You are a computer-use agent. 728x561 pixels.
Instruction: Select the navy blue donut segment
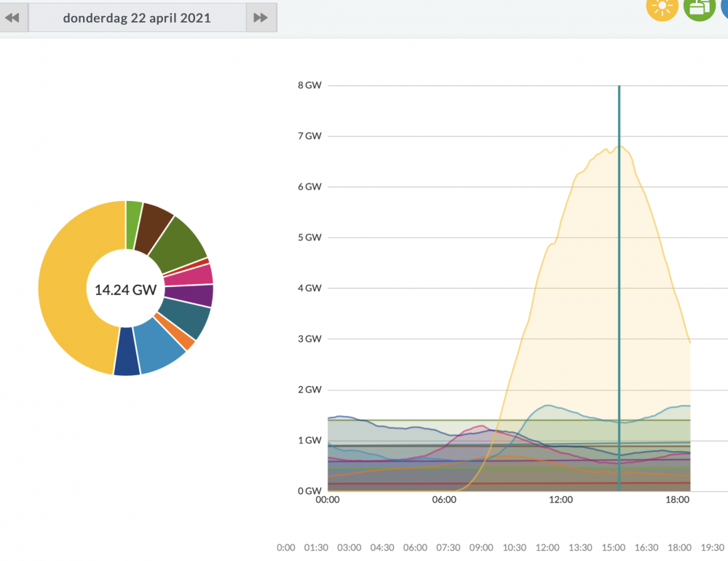click(x=127, y=352)
